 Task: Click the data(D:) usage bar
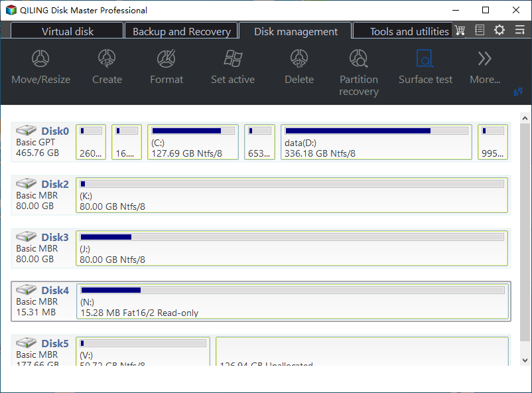(x=376, y=131)
